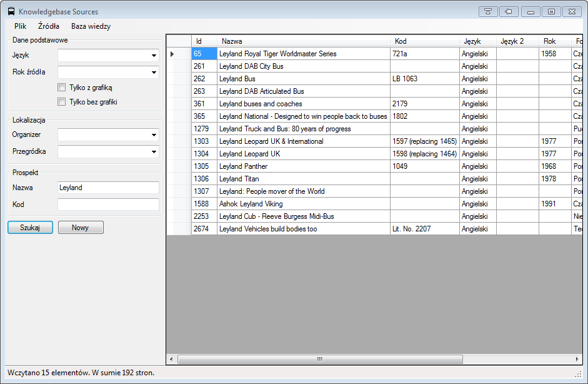Screen dimensions: 588x384
Task: Click the Kod cell 721a
Action: pos(424,54)
